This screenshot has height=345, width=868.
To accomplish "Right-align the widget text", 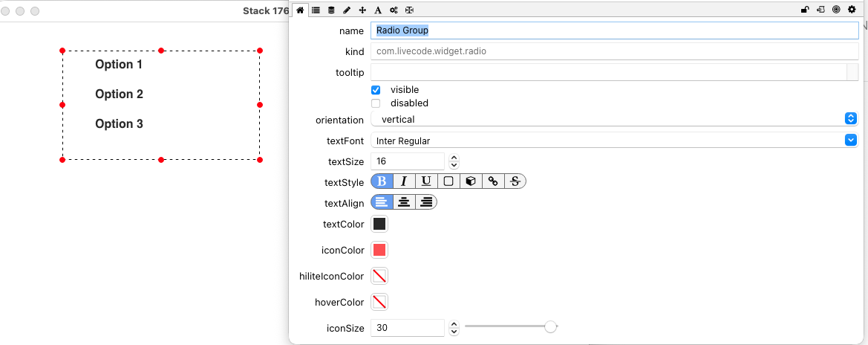I will [426, 202].
